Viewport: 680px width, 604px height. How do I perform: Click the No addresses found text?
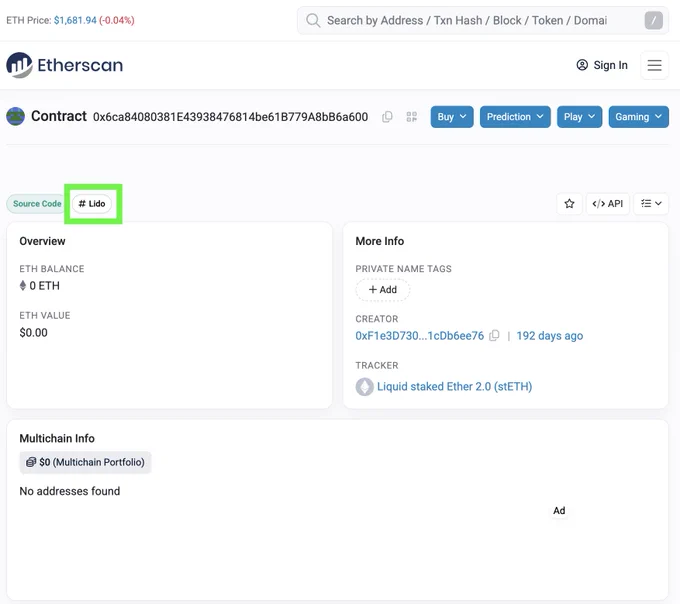(x=70, y=491)
